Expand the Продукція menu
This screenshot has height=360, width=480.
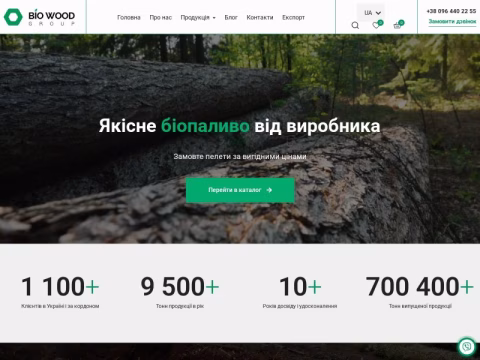tap(198, 18)
